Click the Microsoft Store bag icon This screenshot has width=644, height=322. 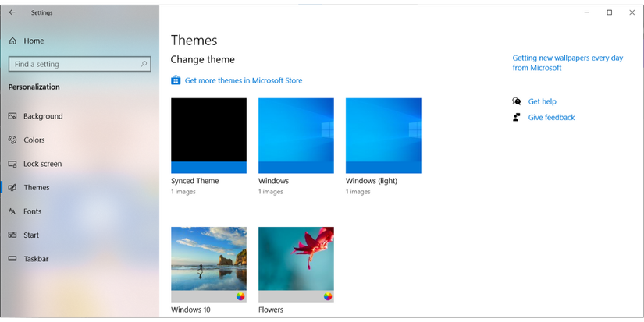tap(176, 80)
